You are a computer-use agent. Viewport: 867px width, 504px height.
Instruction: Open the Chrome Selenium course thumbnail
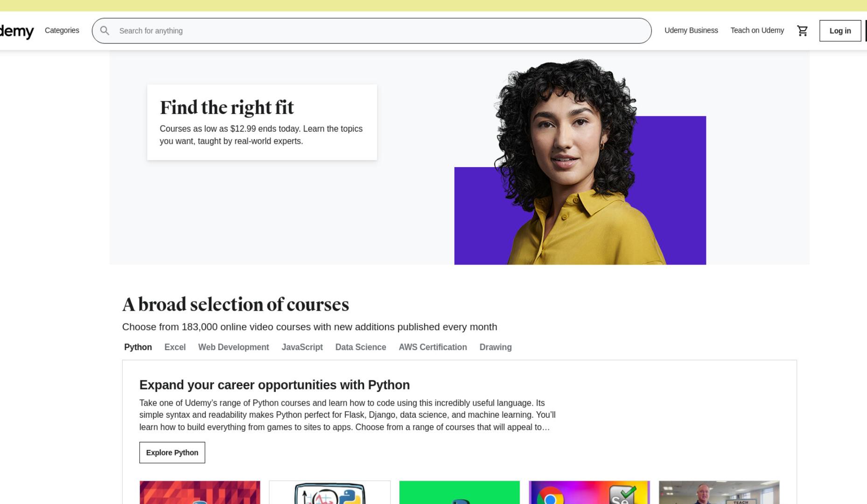589,492
